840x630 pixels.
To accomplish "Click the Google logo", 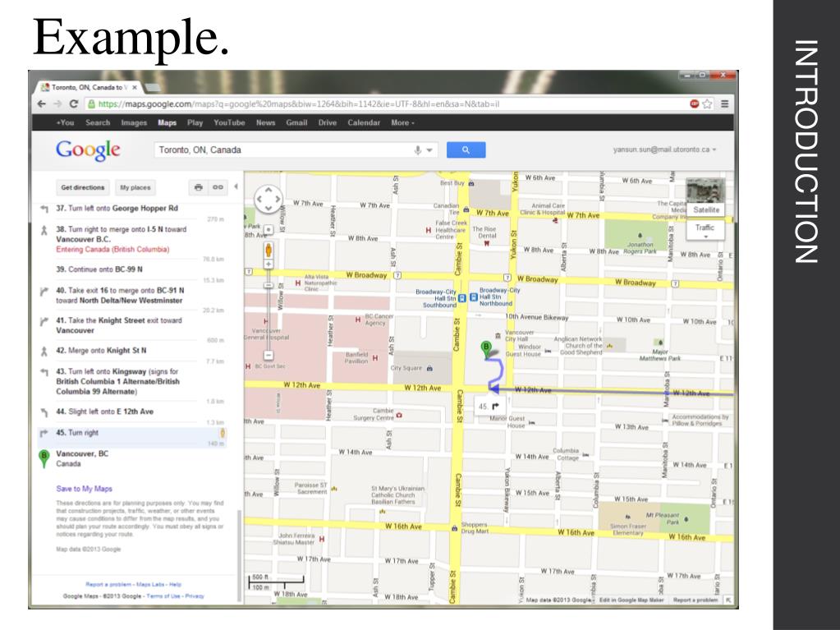I will pos(88,150).
